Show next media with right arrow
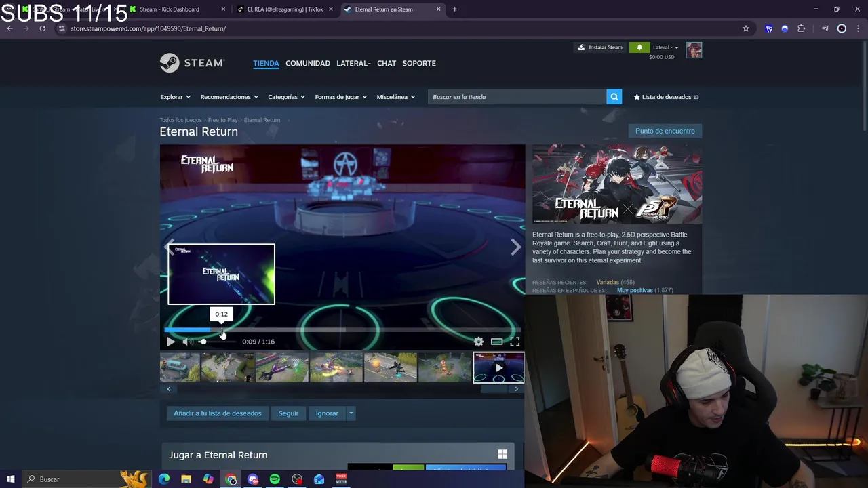This screenshot has width=868, height=488. (x=516, y=247)
